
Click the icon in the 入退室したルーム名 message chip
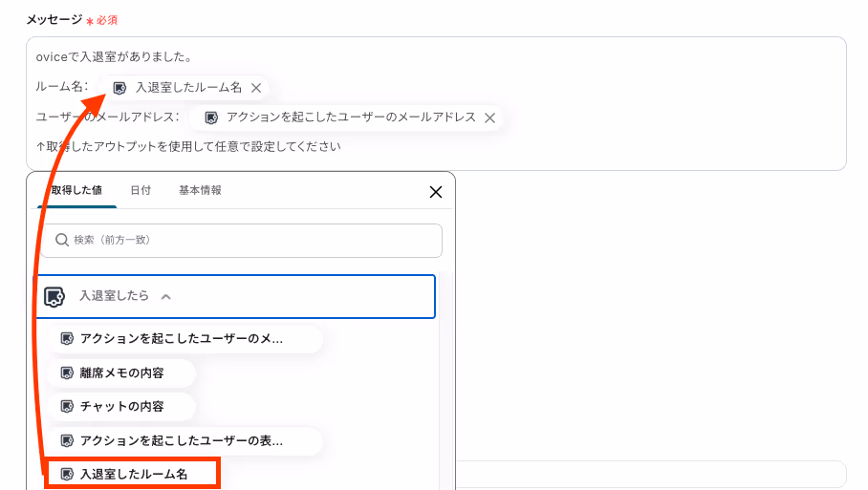pyautogui.click(x=119, y=88)
